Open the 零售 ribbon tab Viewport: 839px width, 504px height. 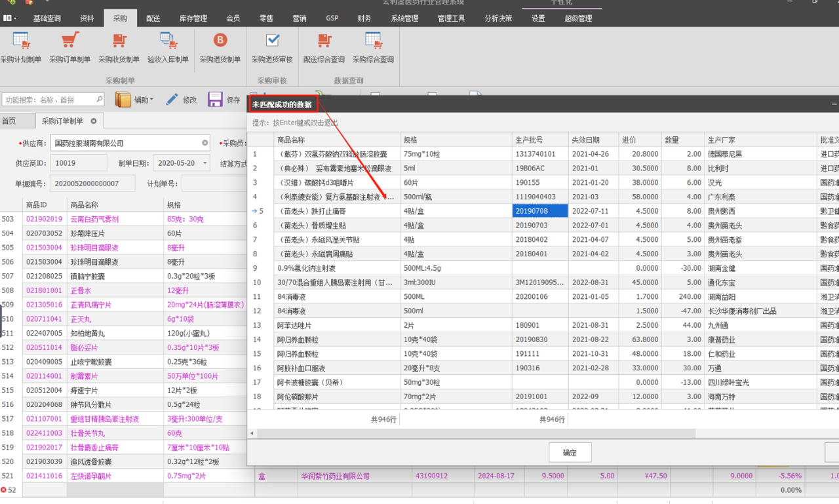tap(266, 18)
